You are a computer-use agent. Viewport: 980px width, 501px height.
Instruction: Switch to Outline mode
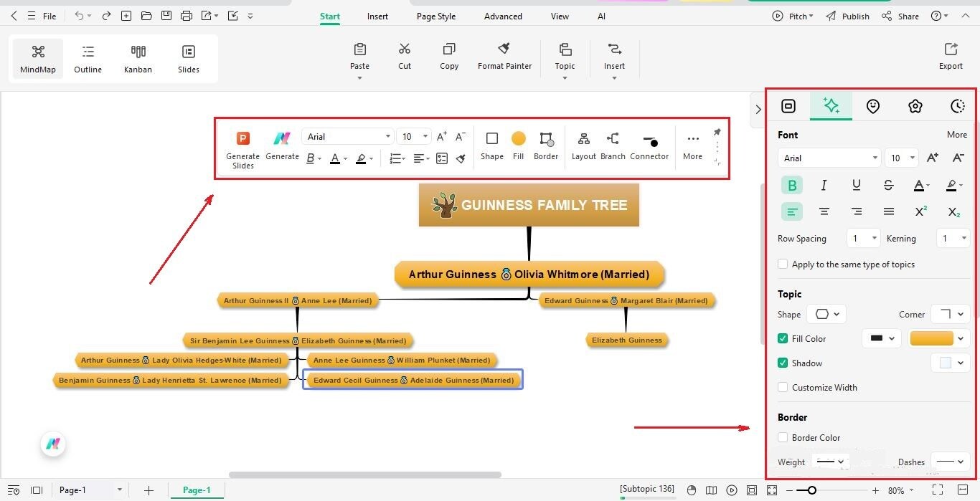point(88,59)
